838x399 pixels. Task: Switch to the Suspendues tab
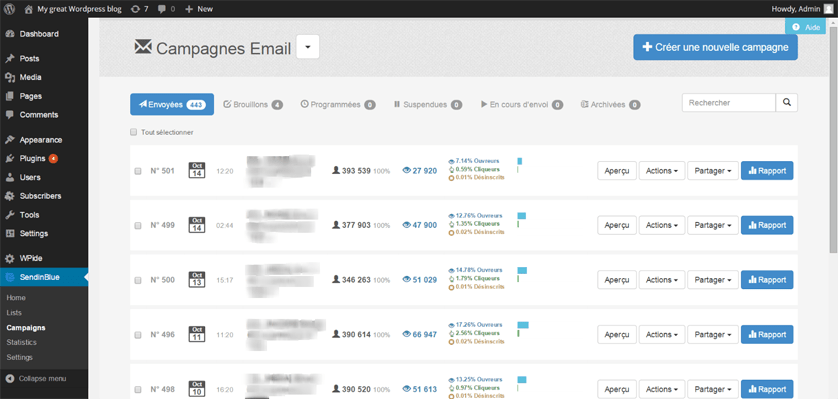pos(428,105)
